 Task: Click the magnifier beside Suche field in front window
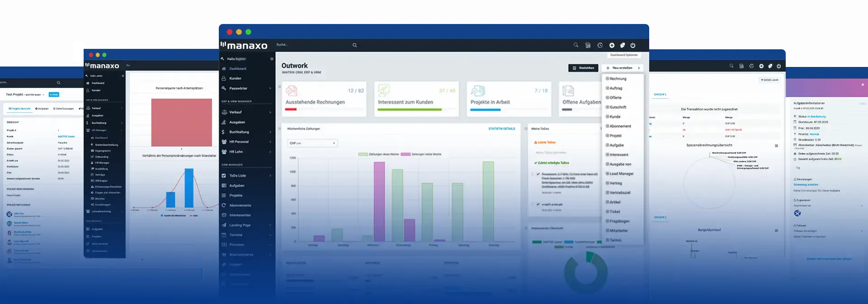[355, 45]
